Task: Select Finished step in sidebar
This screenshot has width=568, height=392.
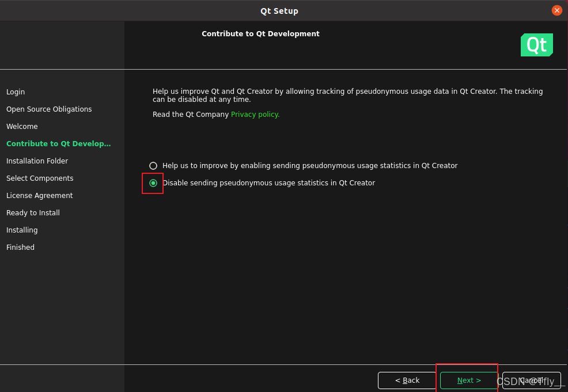Action: 20,247
